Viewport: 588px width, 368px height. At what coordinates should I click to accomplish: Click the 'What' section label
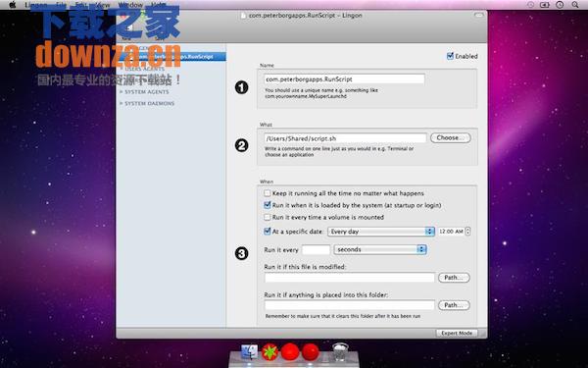(x=266, y=125)
